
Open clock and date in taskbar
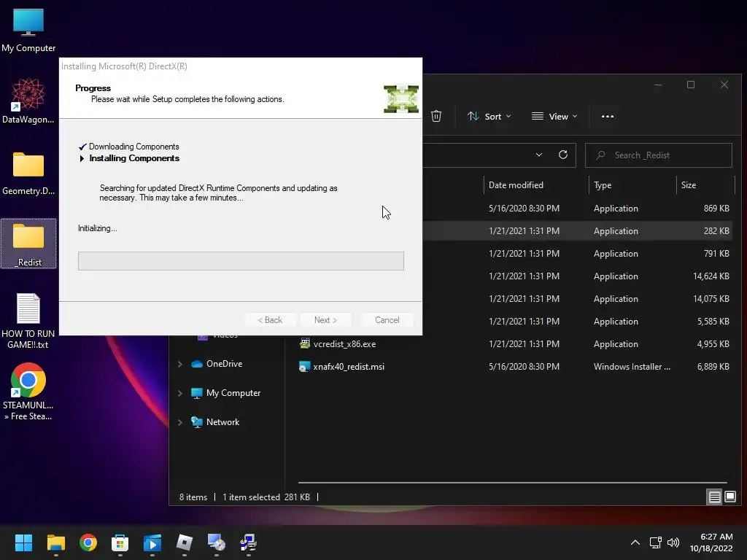coord(711,542)
